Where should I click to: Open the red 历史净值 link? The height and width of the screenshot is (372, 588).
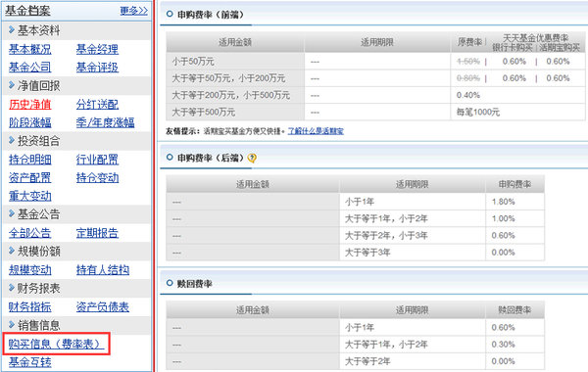(30, 104)
